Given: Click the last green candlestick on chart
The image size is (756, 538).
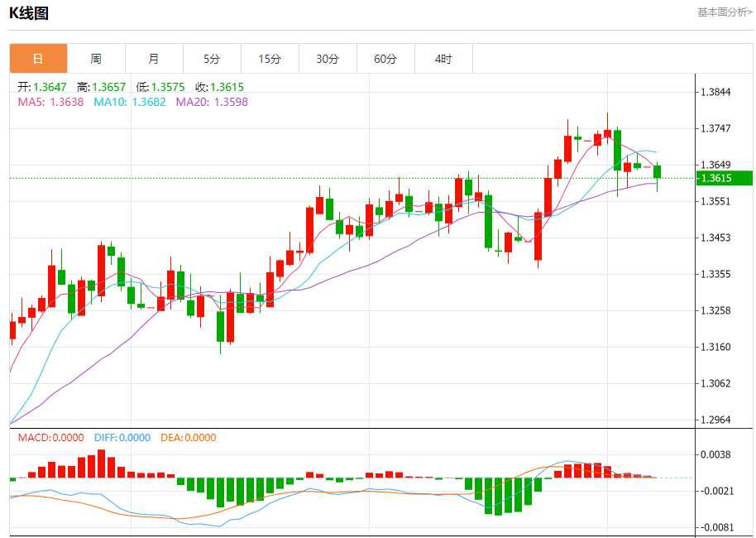Looking at the screenshot, I should click(x=658, y=172).
